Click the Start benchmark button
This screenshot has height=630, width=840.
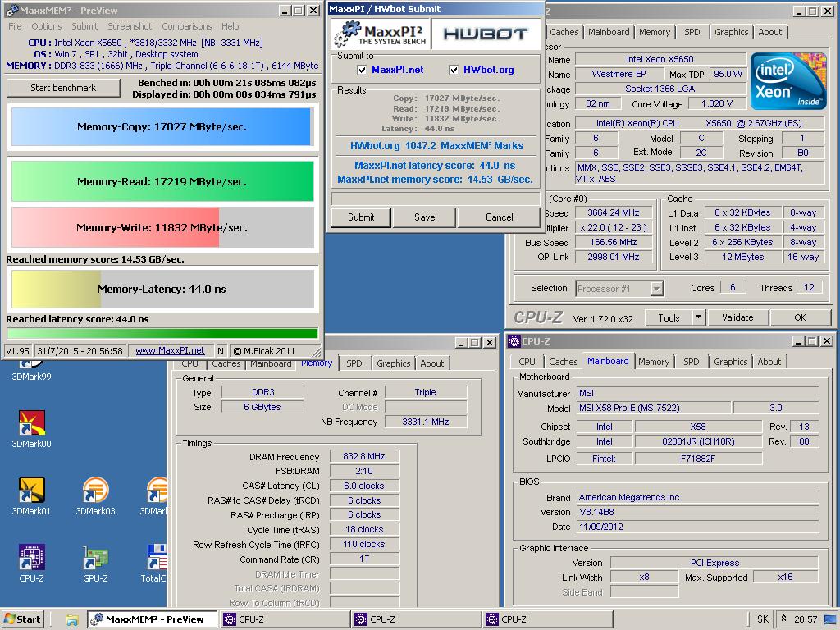[63, 88]
